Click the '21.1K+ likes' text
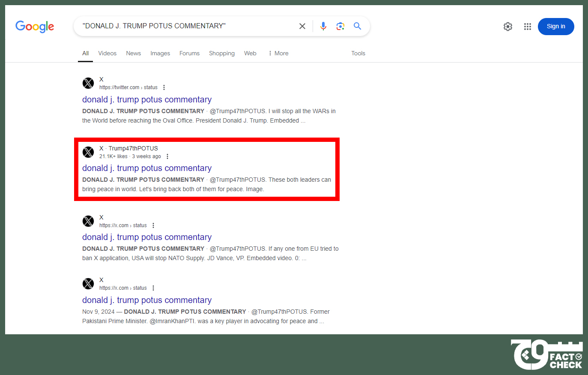588x375 pixels. click(113, 156)
